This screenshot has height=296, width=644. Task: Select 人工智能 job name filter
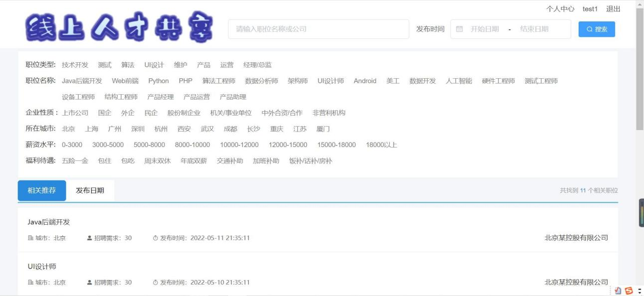click(459, 81)
